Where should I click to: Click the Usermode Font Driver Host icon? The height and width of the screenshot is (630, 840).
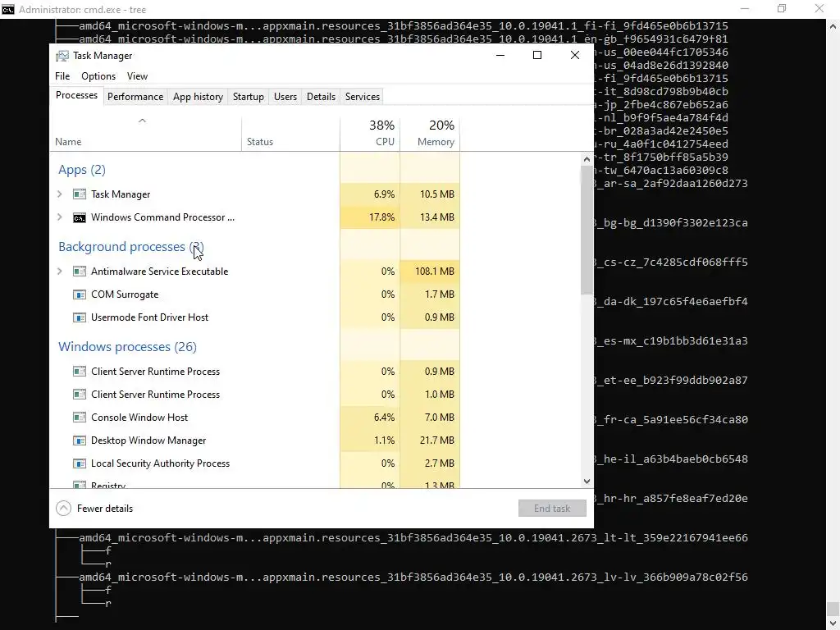pos(80,317)
